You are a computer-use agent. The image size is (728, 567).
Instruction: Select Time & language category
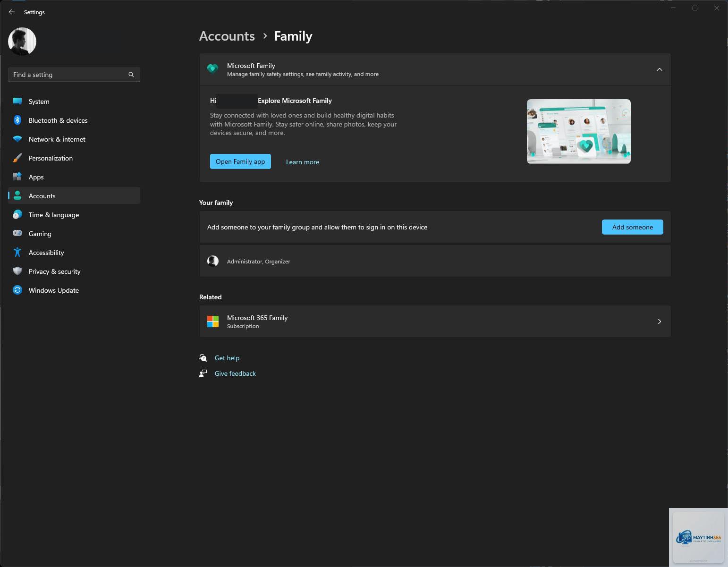74,215
